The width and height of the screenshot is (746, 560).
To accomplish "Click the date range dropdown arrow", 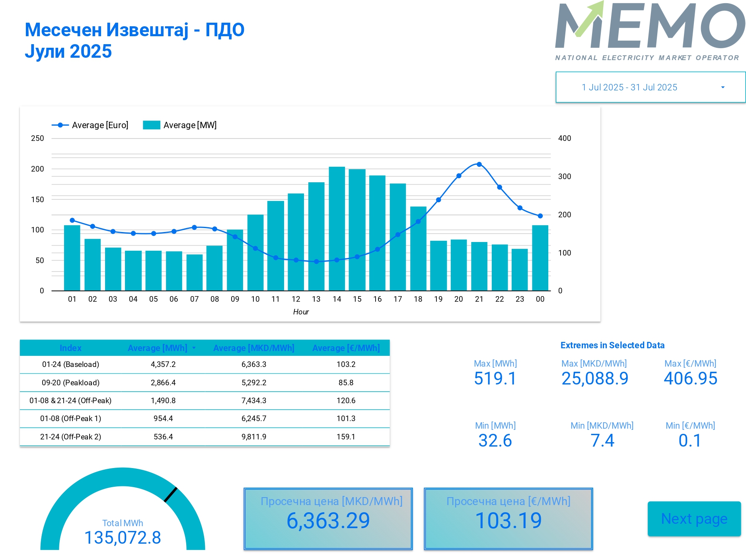I will tap(723, 87).
